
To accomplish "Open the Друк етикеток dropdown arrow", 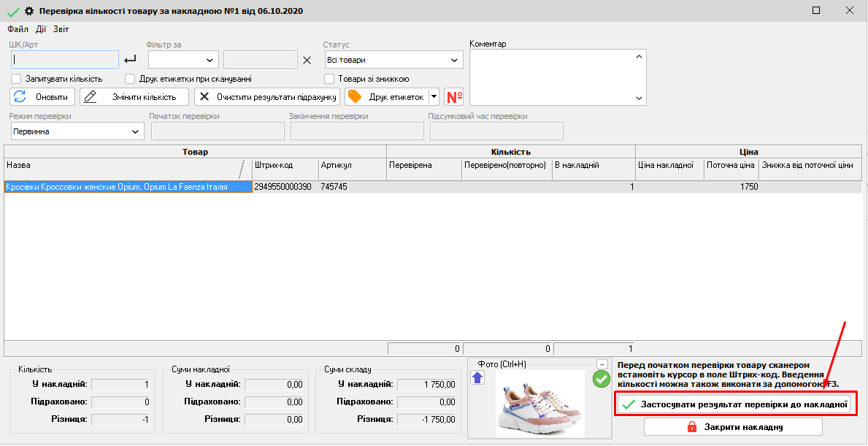I will tap(434, 97).
